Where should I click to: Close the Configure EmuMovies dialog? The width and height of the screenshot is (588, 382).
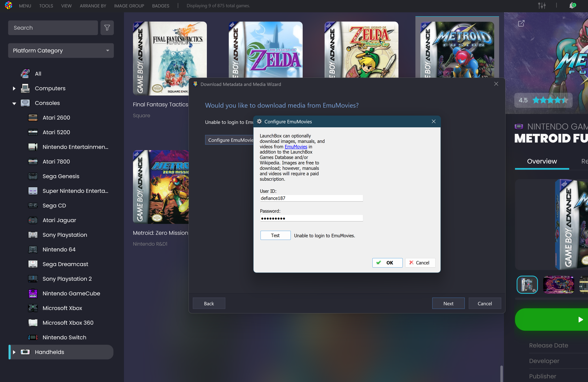(x=433, y=121)
